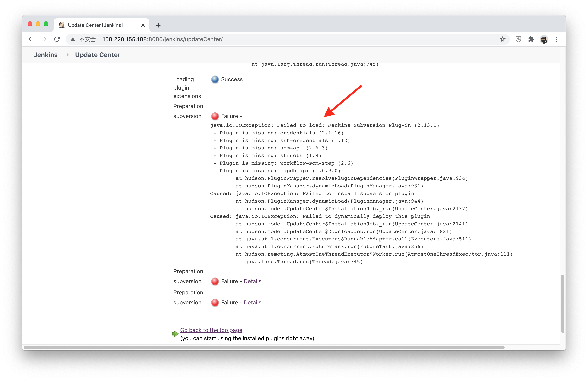Click the macOS yellow minimize window button

pos(38,24)
